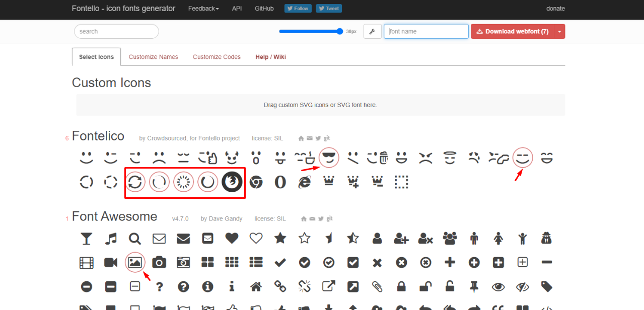The width and height of the screenshot is (644, 310).
Task: Pick the Internet Explorer icon
Action: pos(305,182)
